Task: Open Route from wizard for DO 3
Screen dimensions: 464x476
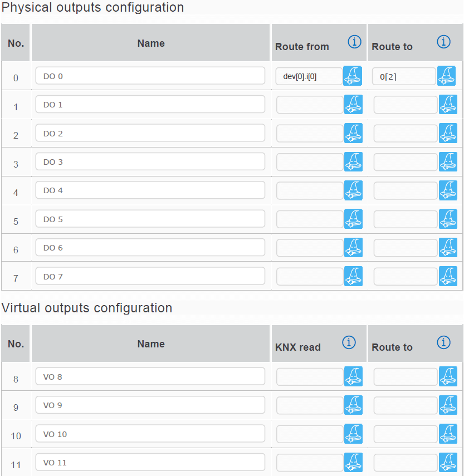Action: pos(353,162)
